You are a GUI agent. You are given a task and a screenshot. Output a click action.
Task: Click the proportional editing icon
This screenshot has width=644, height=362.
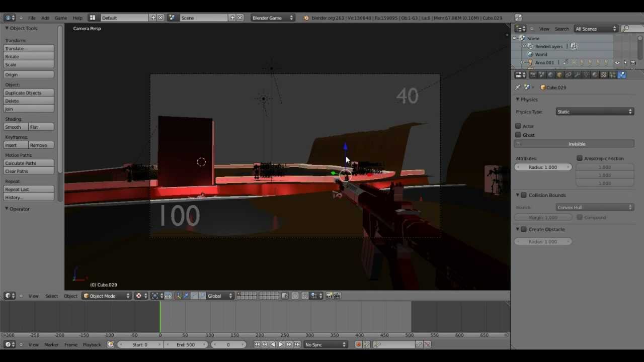click(x=295, y=296)
